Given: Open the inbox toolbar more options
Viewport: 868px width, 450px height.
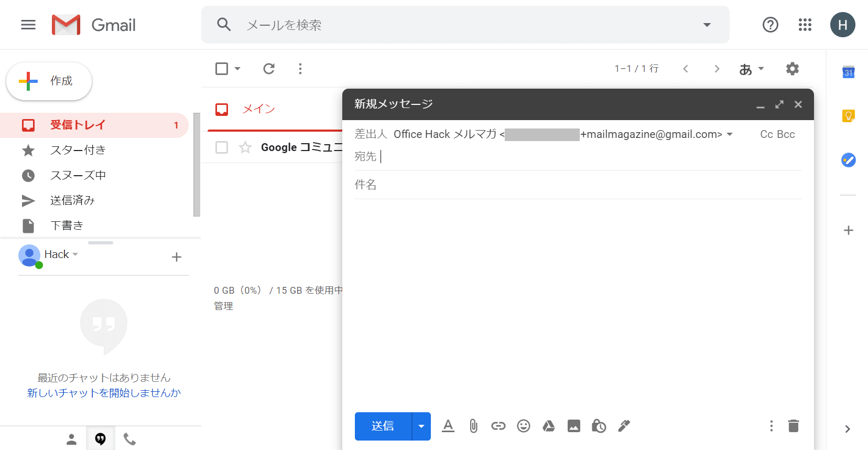Looking at the screenshot, I should click(300, 69).
